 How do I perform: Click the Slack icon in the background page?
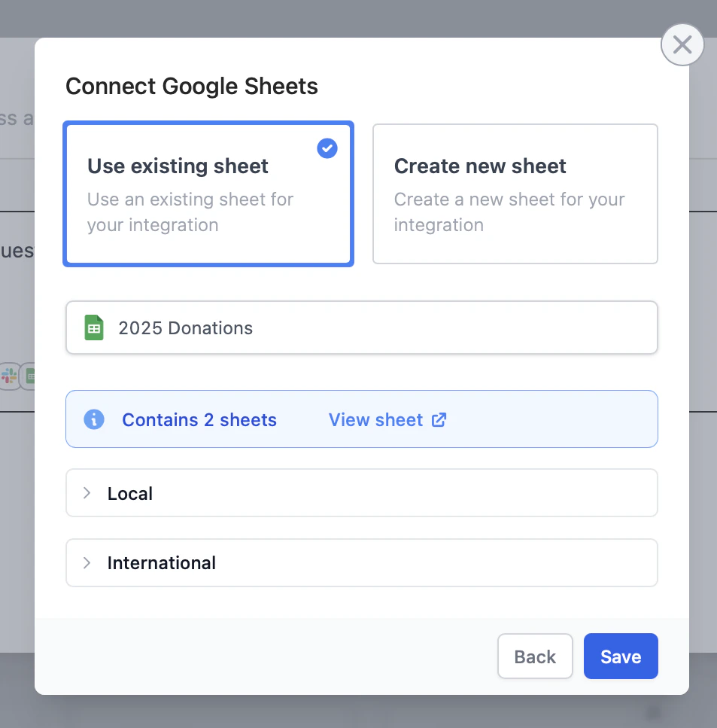coord(9,376)
